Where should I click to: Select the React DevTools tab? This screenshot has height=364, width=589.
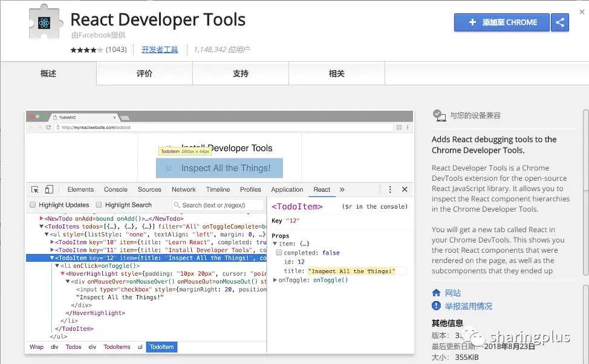(322, 189)
